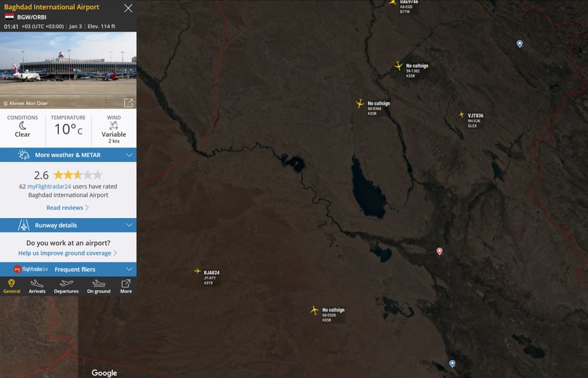Image resolution: width=588 pixels, height=378 pixels.
Task: Click the RJA824 flight label
Action: click(x=211, y=277)
